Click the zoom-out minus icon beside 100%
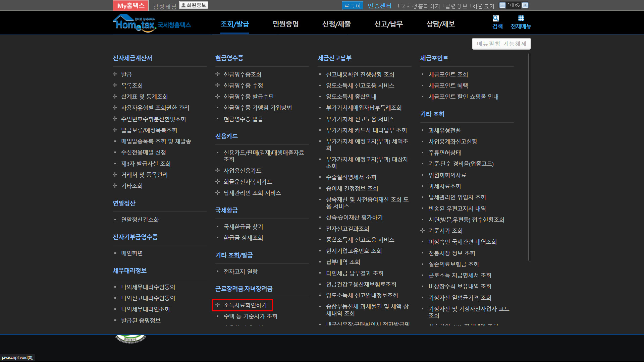This screenshot has width=644, height=362. click(x=502, y=5)
